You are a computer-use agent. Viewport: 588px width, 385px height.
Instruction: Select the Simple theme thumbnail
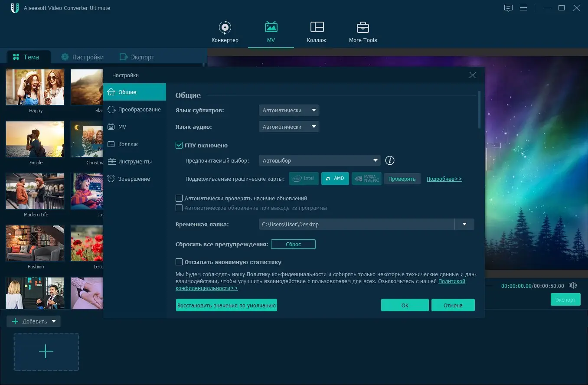coord(35,139)
